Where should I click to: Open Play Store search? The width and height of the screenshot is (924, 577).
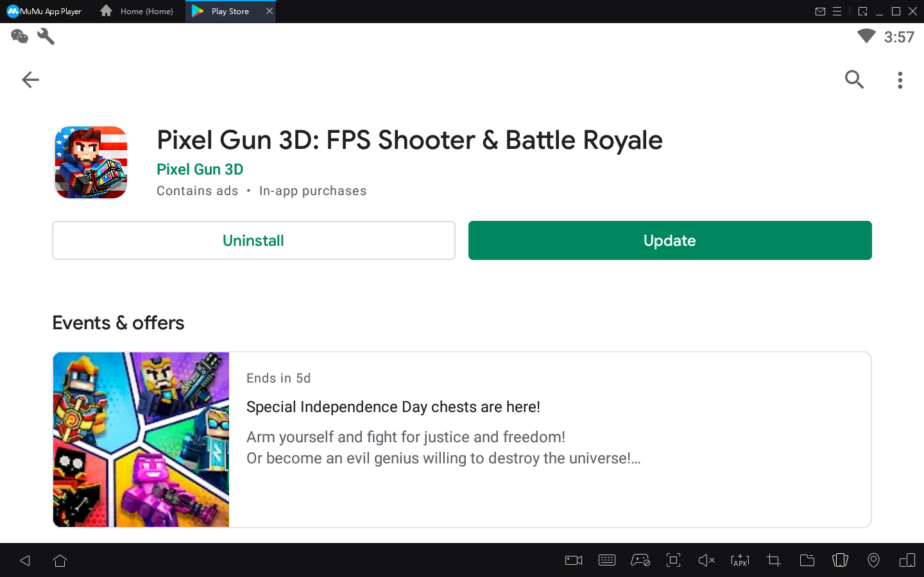click(854, 80)
